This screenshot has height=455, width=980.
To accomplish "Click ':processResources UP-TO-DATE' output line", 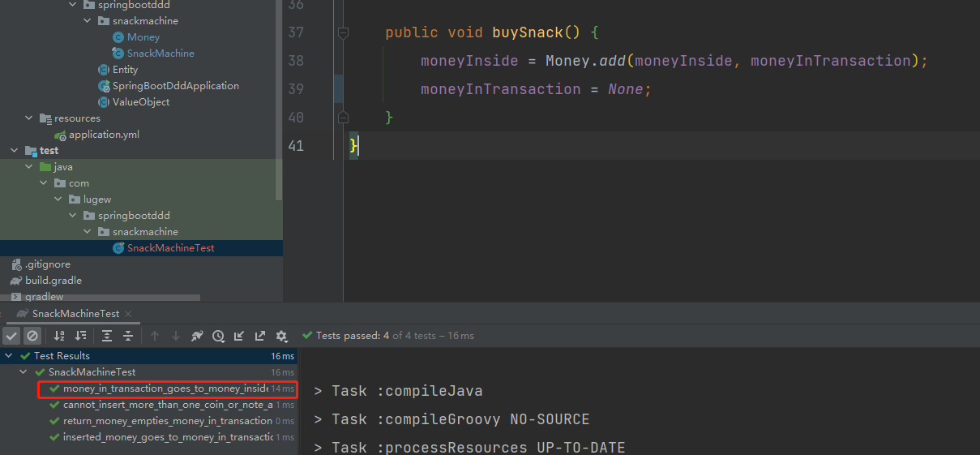I will point(469,448).
